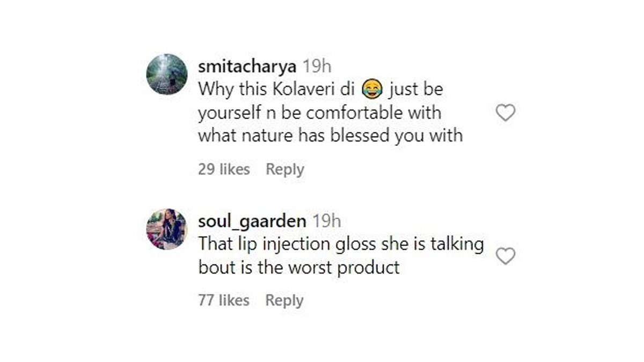Viewport: 644px width, 362px height.
Task: Reply to smitacharya's comment
Action: tap(285, 169)
